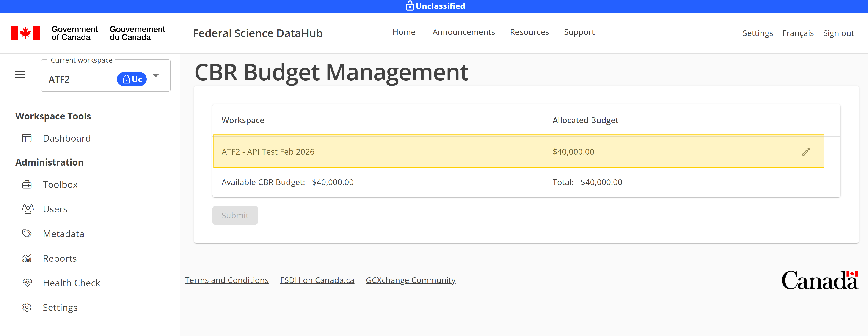Click the Submit button
Screen dimensions: 868x336
[x=235, y=215]
